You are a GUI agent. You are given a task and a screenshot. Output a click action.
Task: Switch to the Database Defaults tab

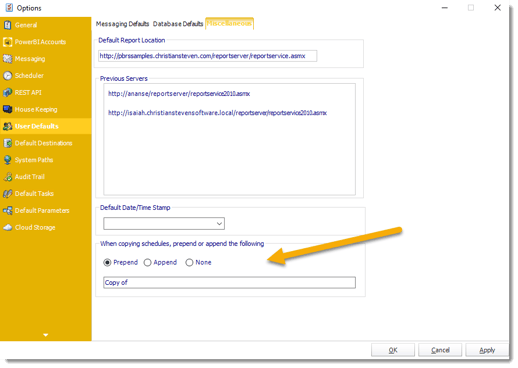pyautogui.click(x=178, y=24)
